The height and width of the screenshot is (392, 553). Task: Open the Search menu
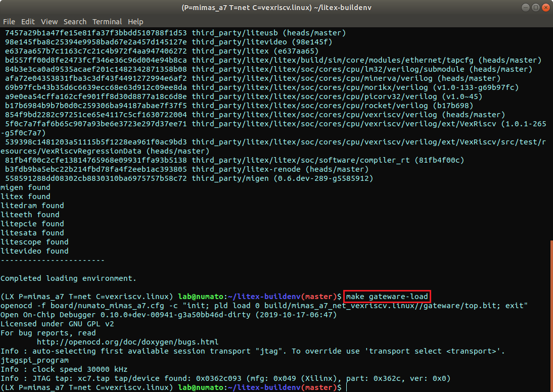coord(75,22)
